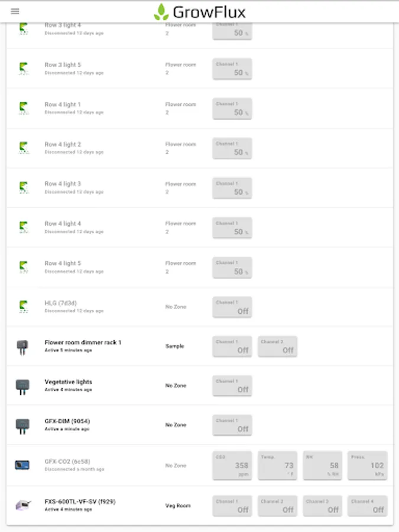Click the GFX-CO2 (6c58) sensor icon
Image resolution: width=399 pixels, height=532 pixels.
click(22, 465)
